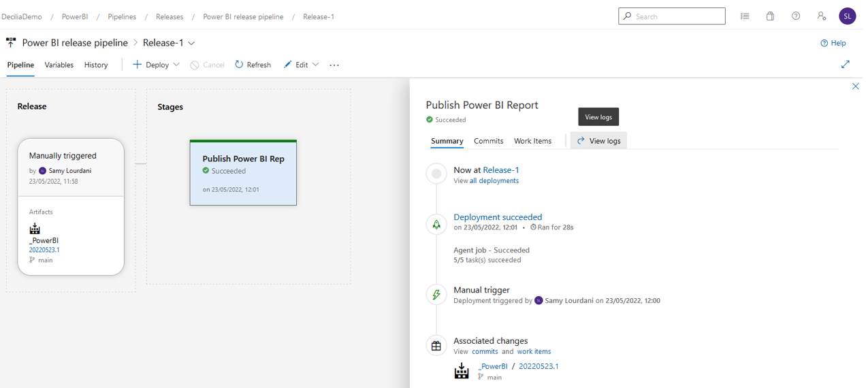Open the all deployments link
Screen dimensions: 868x388
click(494, 181)
